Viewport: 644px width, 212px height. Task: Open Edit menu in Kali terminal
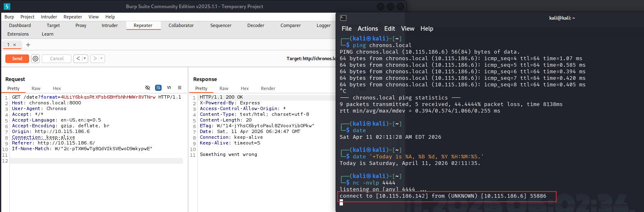click(x=389, y=29)
